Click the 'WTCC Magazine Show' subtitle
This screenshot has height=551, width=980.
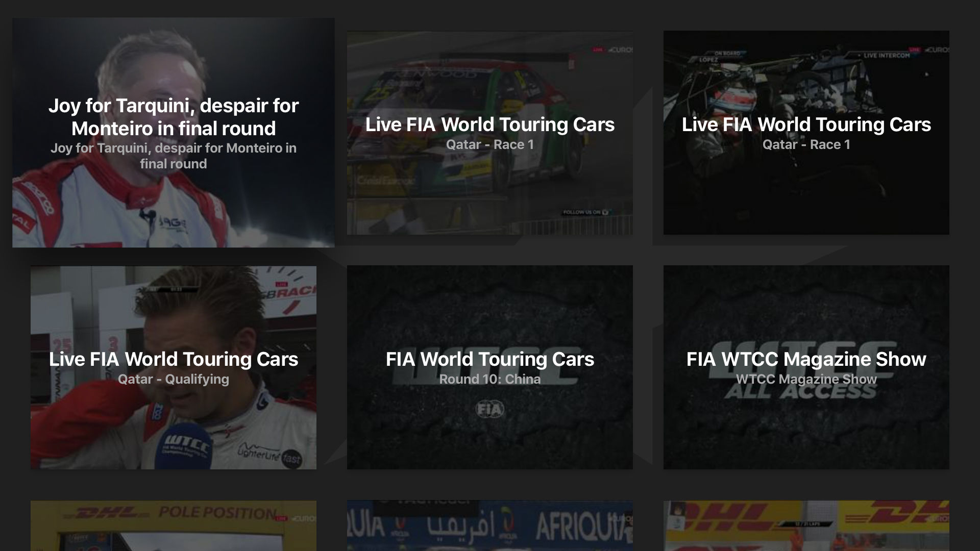point(806,380)
